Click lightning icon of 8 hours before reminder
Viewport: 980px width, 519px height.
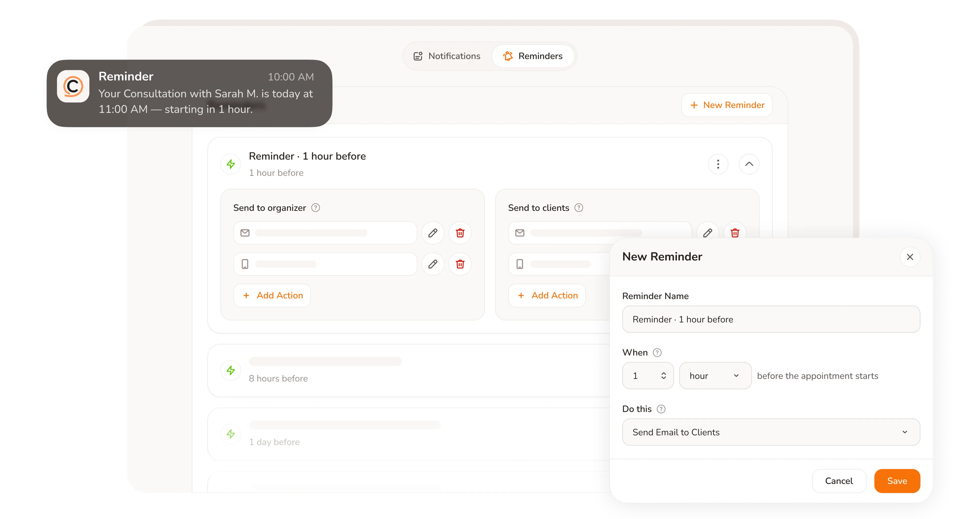click(x=230, y=370)
